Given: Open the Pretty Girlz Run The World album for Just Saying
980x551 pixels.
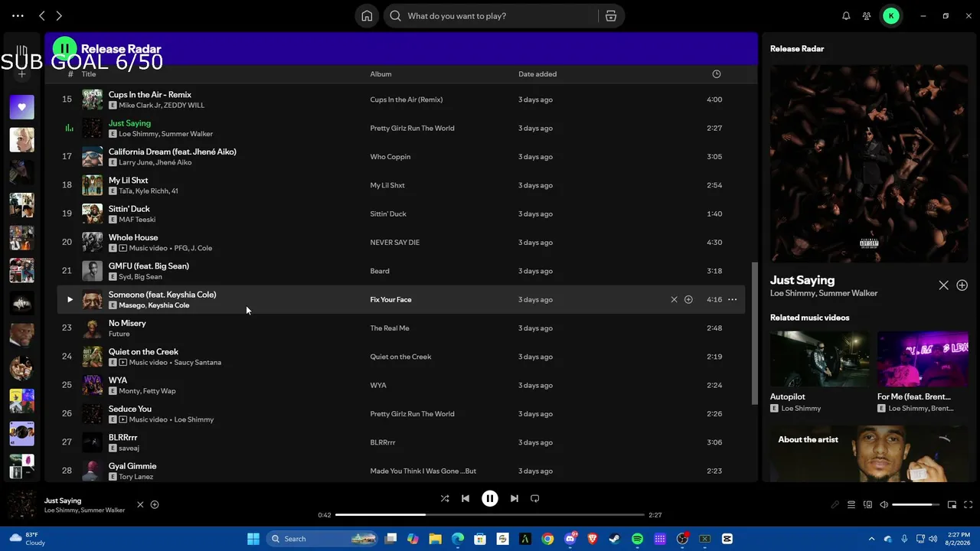Looking at the screenshot, I should click(412, 129).
